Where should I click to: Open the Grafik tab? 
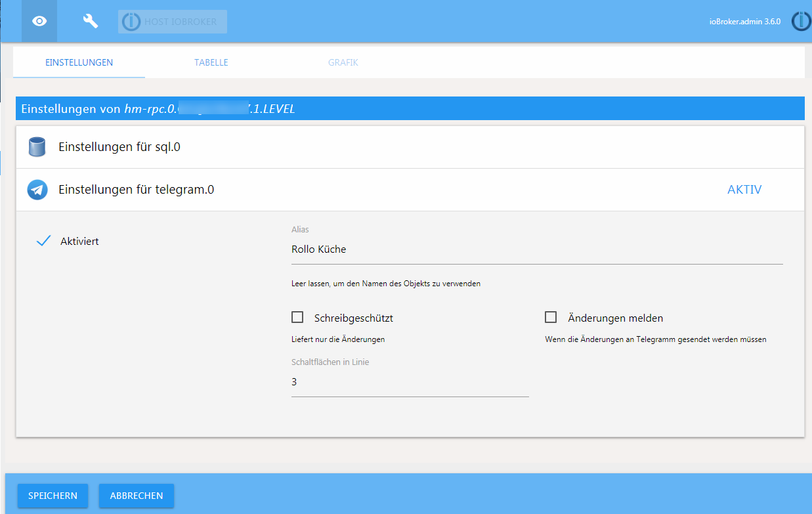(x=343, y=62)
